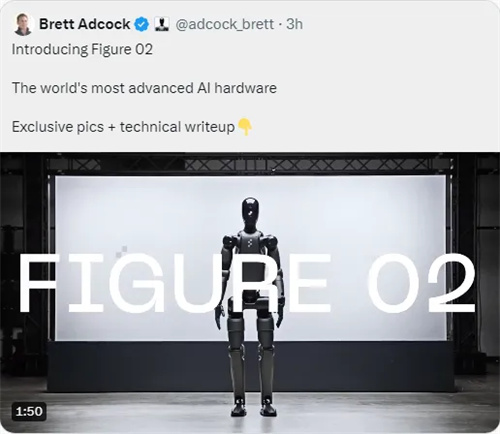
Task: Click the large '02' overlay text
Action: [421, 283]
